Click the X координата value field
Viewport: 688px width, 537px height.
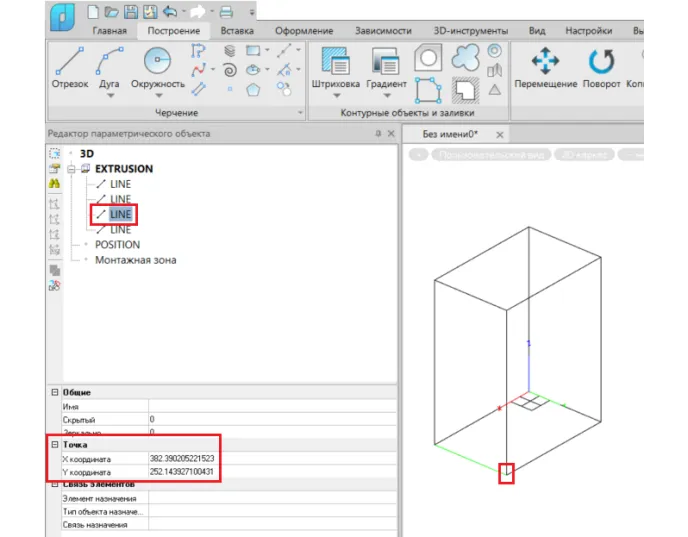point(272,459)
